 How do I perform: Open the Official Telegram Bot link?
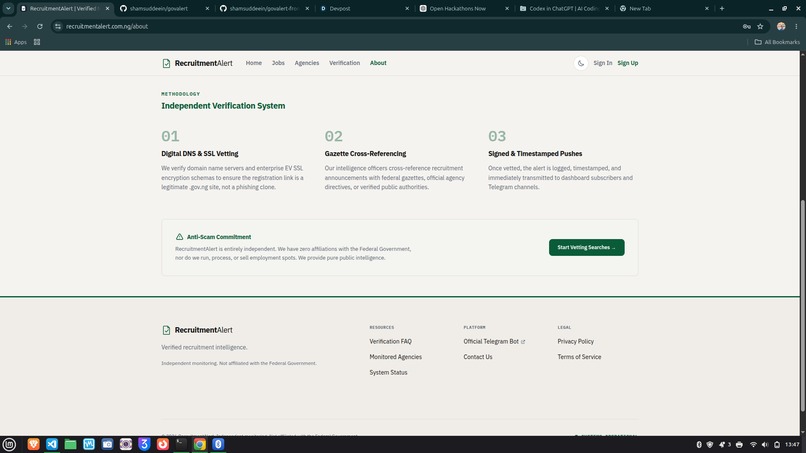pyautogui.click(x=493, y=341)
